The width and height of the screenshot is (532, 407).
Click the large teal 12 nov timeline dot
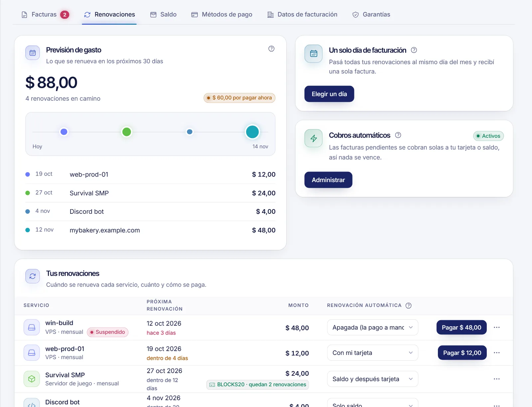[x=252, y=132]
